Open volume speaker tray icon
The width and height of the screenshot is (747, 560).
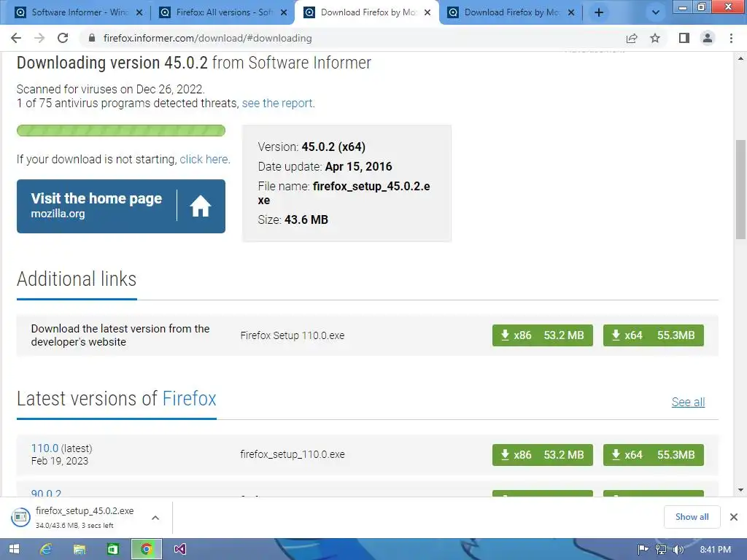tap(678, 550)
